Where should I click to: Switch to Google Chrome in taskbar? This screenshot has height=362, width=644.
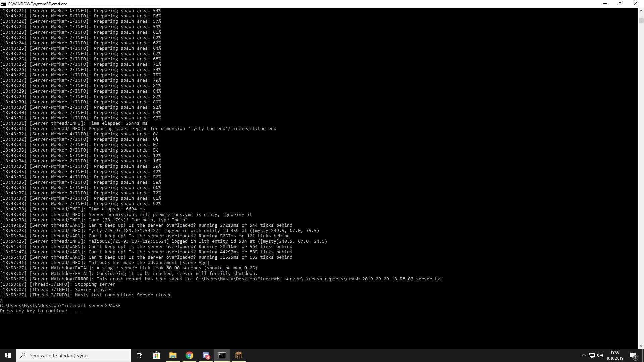pos(190,355)
